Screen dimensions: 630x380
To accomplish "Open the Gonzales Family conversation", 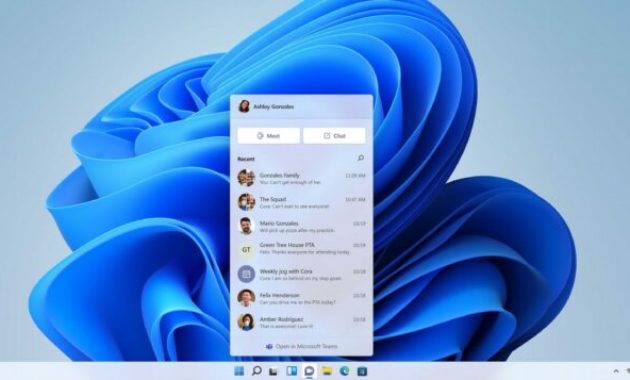I will (x=301, y=178).
